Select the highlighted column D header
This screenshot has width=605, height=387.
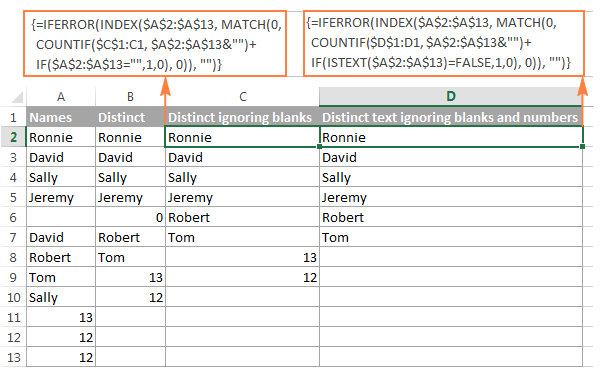tap(451, 96)
